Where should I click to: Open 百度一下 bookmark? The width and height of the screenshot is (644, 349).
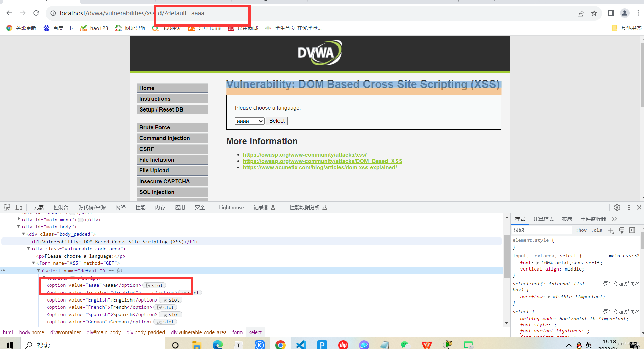coord(58,28)
